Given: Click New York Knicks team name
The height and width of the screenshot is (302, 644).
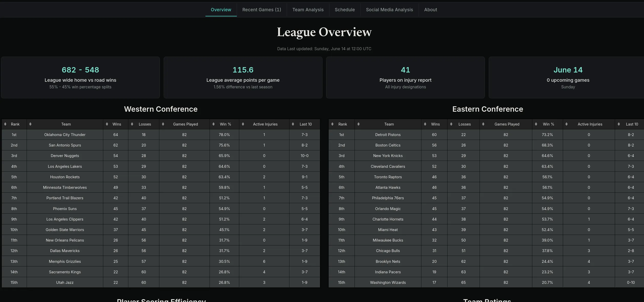Looking at the screenshot, I should click(388, 156).
